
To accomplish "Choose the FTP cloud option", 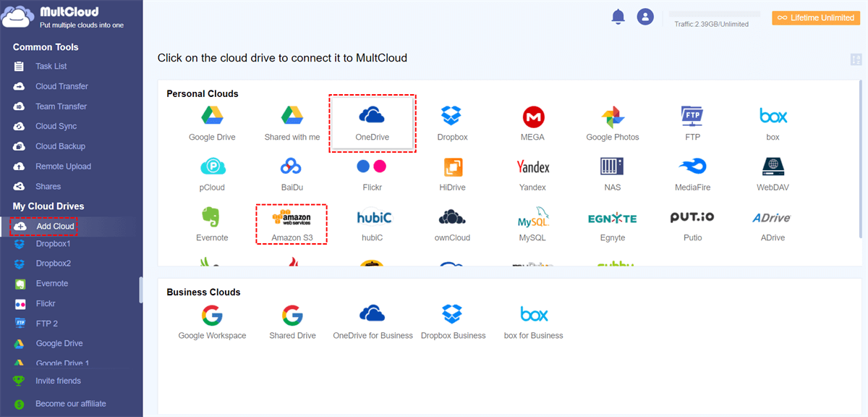I will pyautogui.click(x=692, y=123).
